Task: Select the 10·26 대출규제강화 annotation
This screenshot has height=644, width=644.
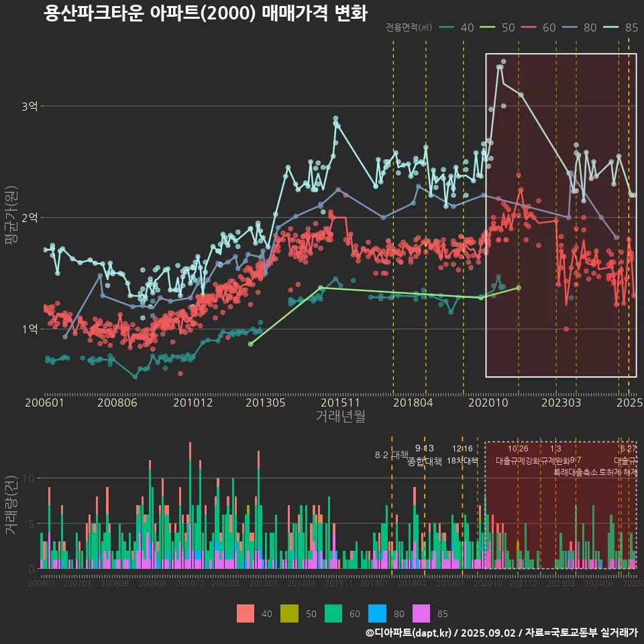Action: click(x=518, y=455)
